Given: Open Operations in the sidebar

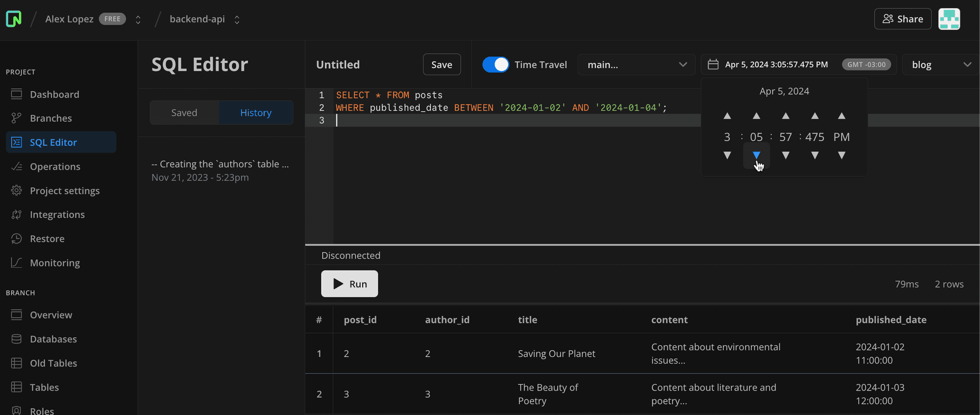Looking at the screenshot, I should coord(55,167).
